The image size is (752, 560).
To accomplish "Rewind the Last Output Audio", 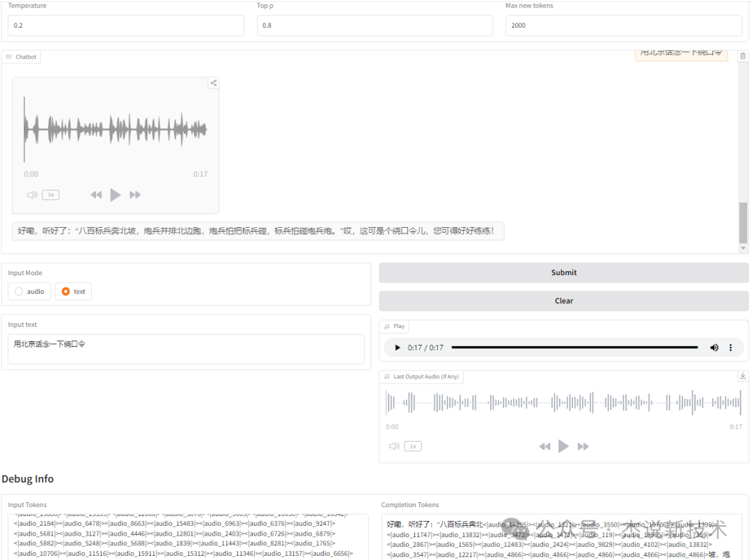I will coord(545,446).
